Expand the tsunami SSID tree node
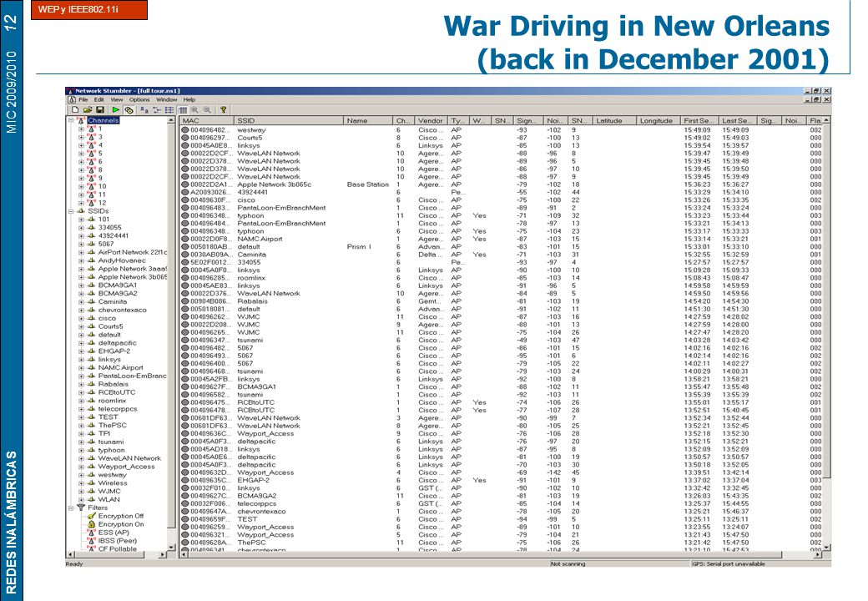868x601 pixels. click(x=82, y=442)
